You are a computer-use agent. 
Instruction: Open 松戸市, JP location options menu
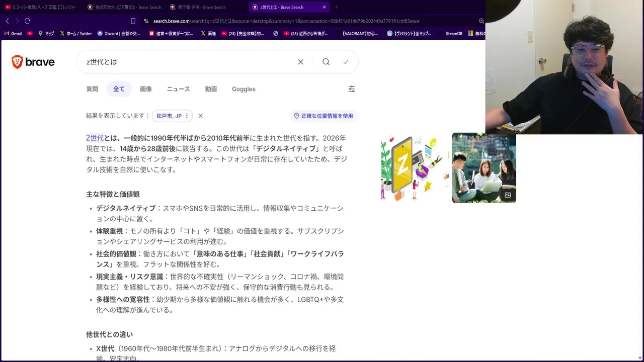(x=187, y=116)
